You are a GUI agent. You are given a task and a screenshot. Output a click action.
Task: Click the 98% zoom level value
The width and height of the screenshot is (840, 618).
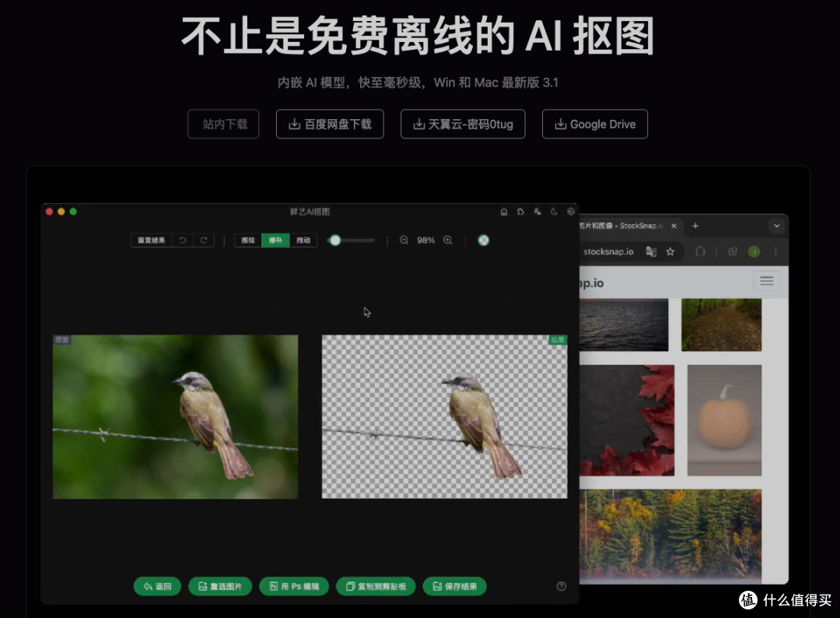coord(426,241)
